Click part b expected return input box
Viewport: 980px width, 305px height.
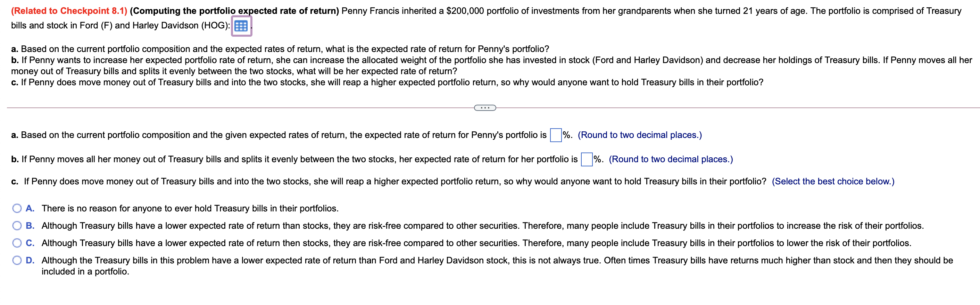(x=587, y=159)
